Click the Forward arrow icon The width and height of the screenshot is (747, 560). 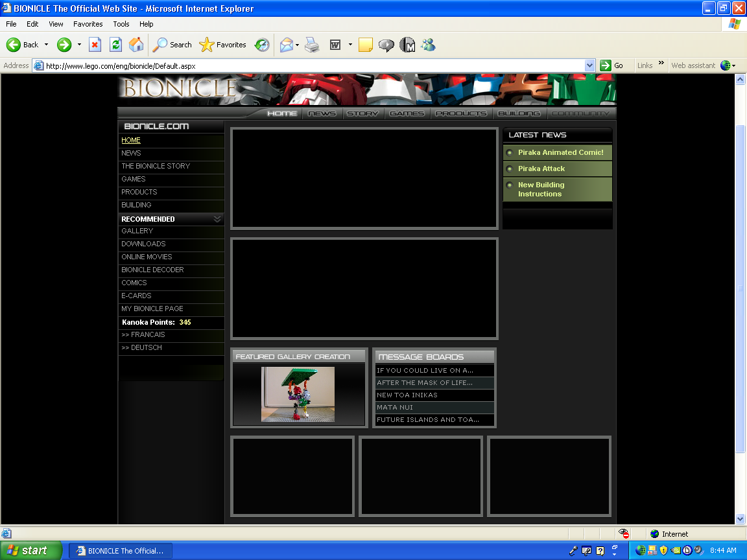click(x=64, y=45)
